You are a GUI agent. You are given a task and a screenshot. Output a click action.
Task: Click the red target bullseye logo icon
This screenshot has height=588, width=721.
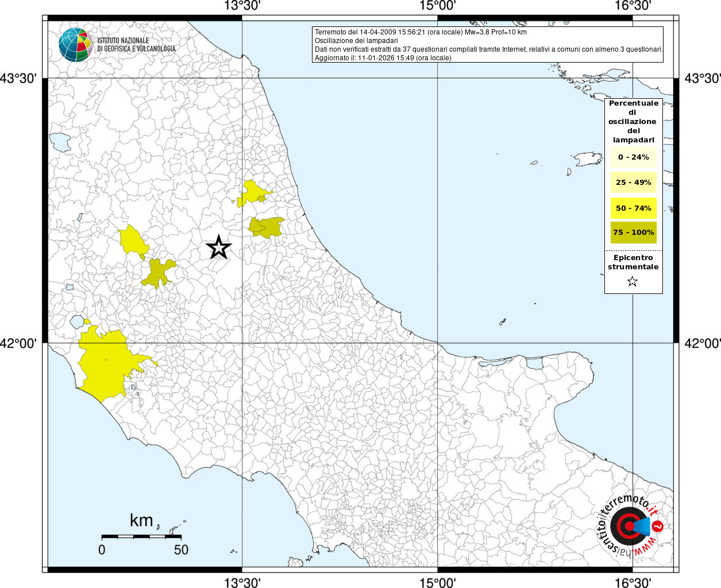pyautogui.click(x=627, y=525)
